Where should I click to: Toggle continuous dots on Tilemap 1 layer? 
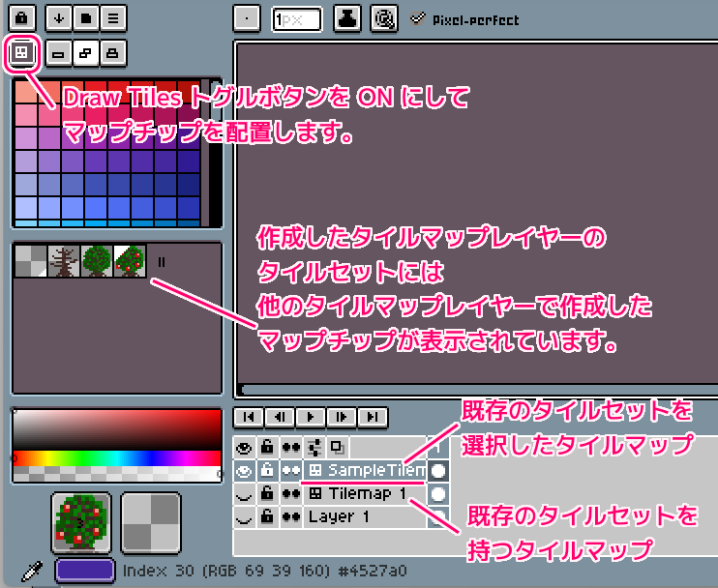pos(290,494)
